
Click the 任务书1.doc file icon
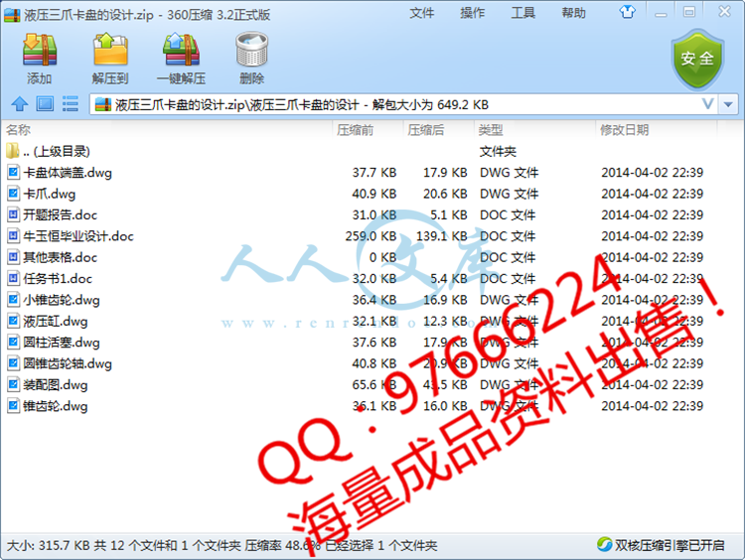point(13,278)
